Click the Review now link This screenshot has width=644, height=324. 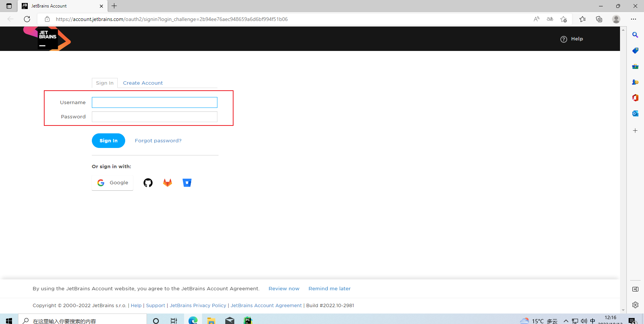[284, 289]
